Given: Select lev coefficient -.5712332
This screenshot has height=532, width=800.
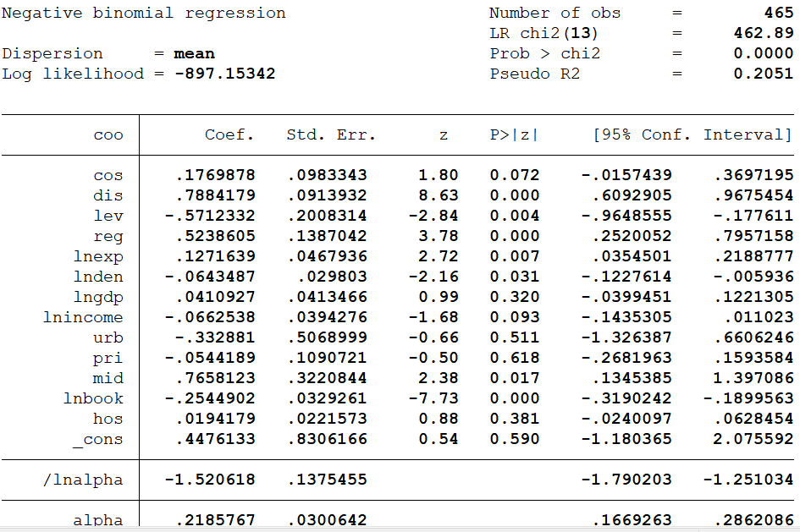Looking at the screenshot, I should tap(210, 216).
